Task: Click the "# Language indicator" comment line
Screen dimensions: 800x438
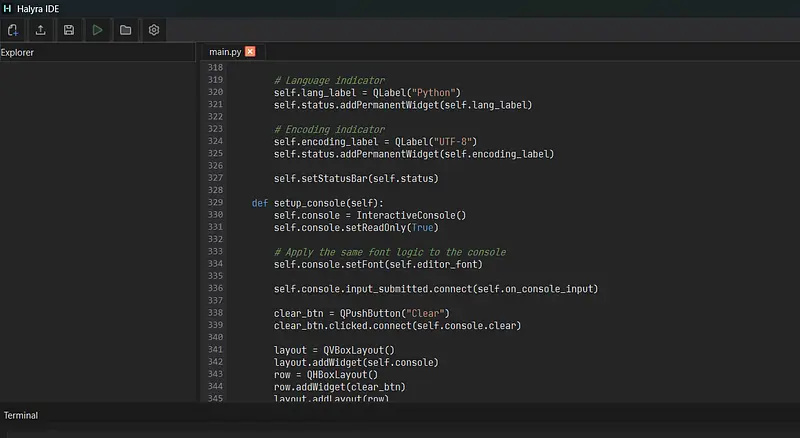Action: 329,80
